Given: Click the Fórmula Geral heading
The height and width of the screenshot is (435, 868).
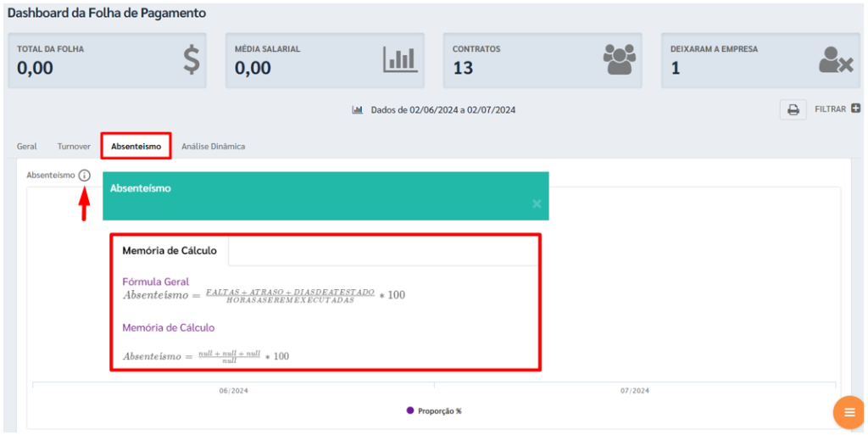Looking at the screenshot, I should tap(156, 282).
